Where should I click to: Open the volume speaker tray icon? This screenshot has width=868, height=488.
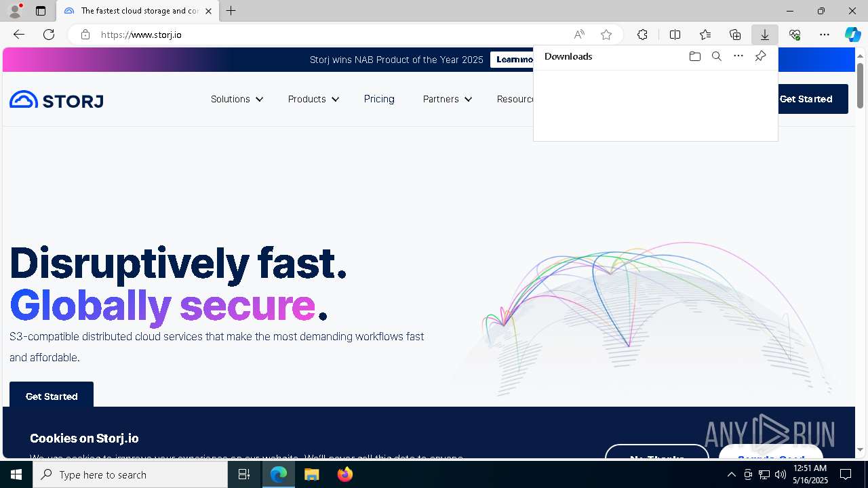pos(781,474)
